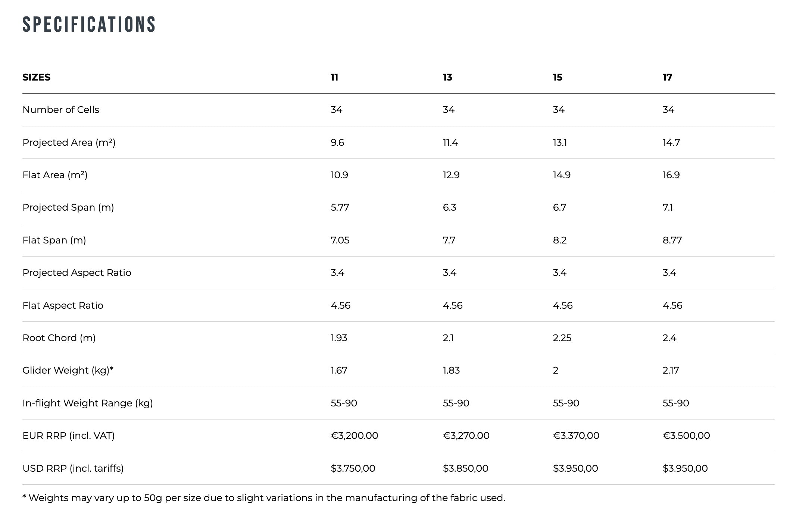This screenshot has height=525, width=812.
Task: Click the Number of Cells row label
Action: point(61,110)
